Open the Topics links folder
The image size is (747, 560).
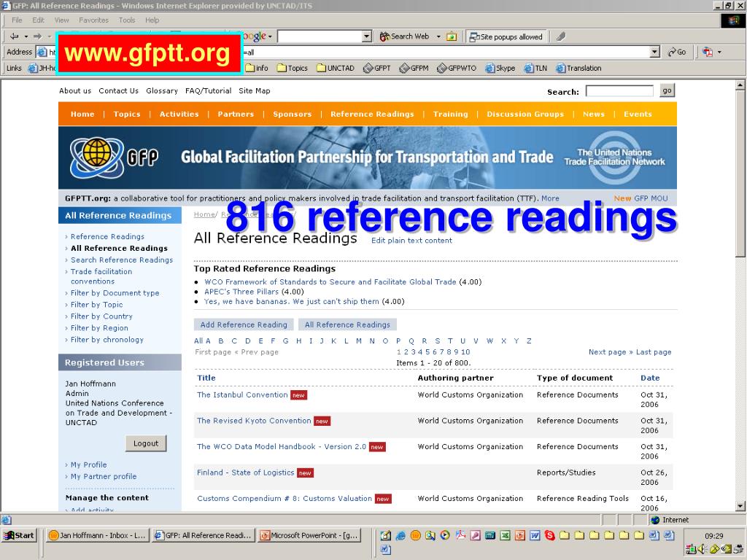293,68
